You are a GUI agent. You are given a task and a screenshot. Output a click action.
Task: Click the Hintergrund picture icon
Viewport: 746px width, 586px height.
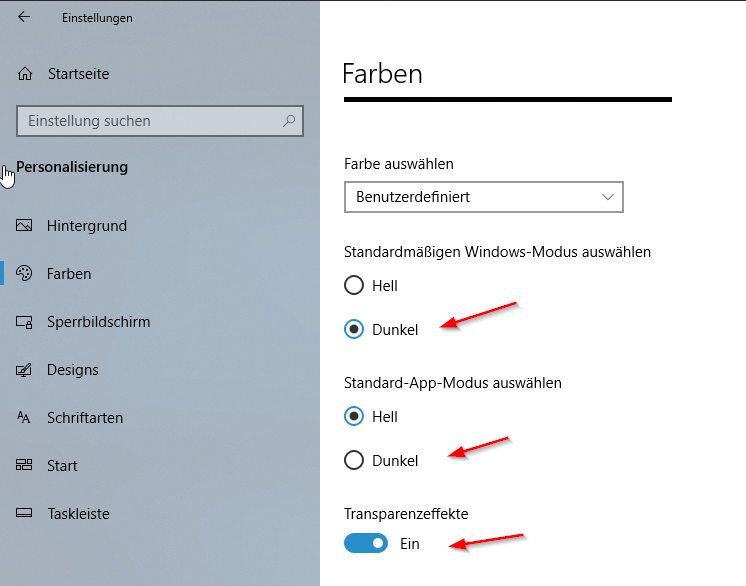pyautogui.click(x=24, y=225)
